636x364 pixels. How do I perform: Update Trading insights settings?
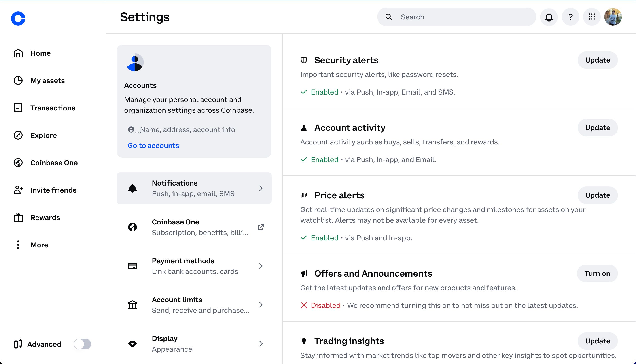pos(598,341)
